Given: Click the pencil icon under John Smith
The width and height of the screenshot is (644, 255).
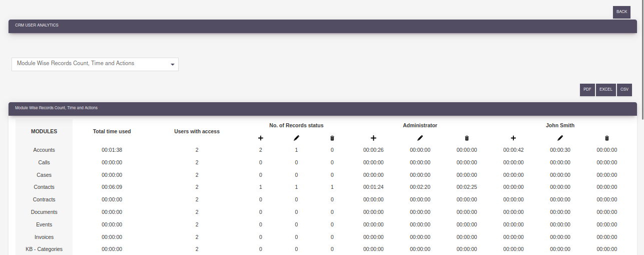Looking at the screenshot, I should click(560, 138).
